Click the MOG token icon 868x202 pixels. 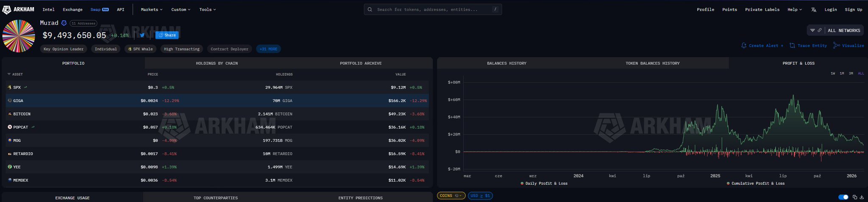10,140
